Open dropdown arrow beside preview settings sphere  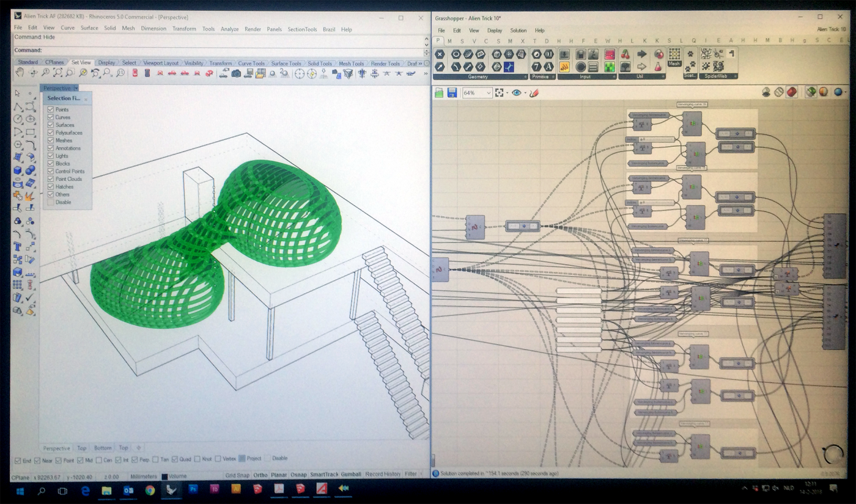[846, 93]
